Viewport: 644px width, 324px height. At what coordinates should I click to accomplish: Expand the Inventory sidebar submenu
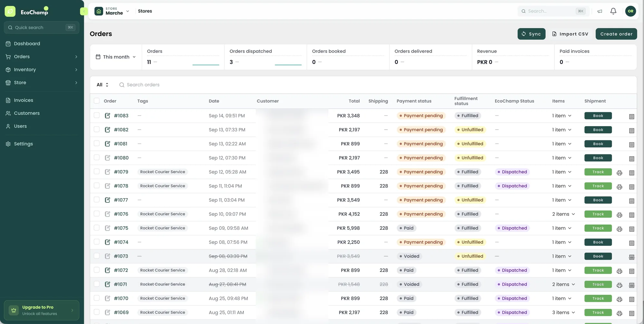76,69
